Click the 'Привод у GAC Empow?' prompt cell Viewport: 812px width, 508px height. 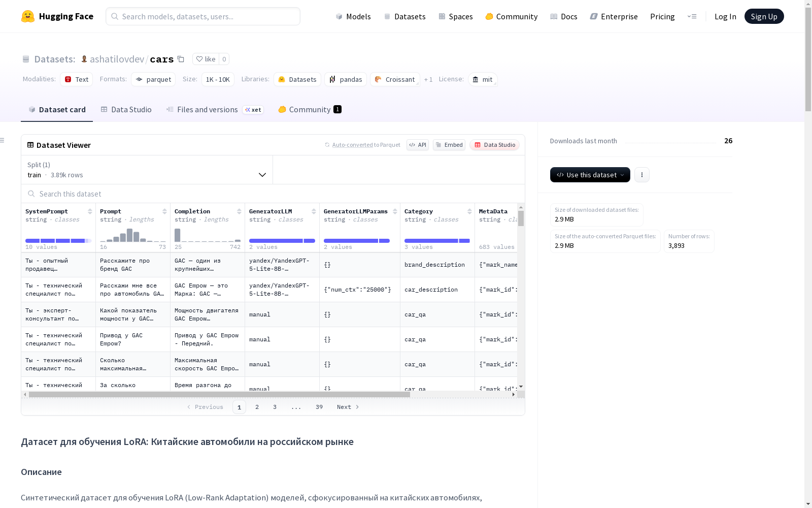coord(133,339)
